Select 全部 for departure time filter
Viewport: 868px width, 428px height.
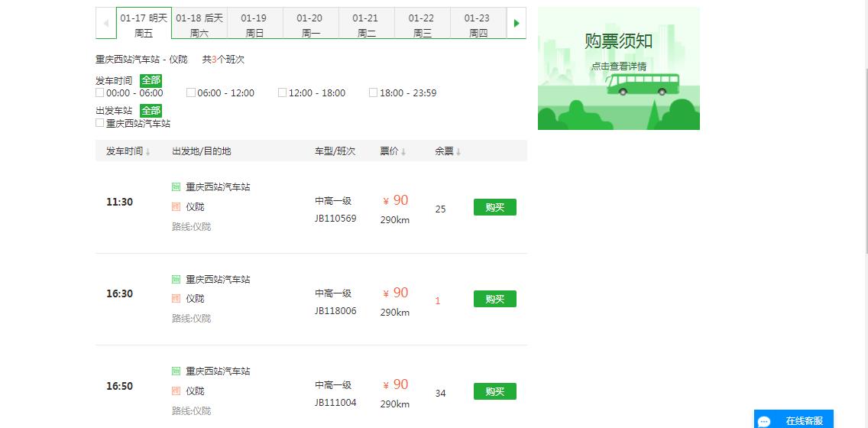coord(151,81)
